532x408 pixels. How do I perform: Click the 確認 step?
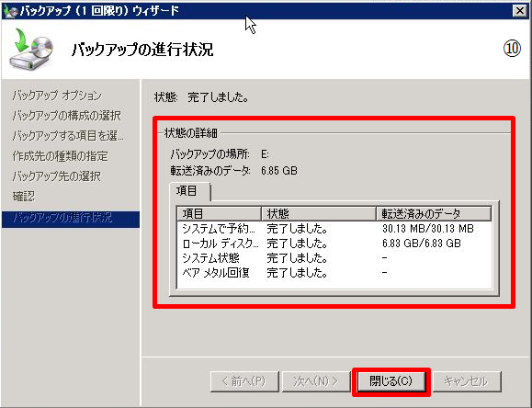tap(23, 197)
